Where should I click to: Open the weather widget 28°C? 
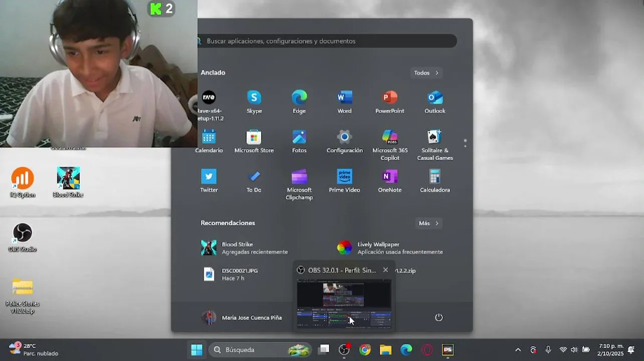[33, 349]
